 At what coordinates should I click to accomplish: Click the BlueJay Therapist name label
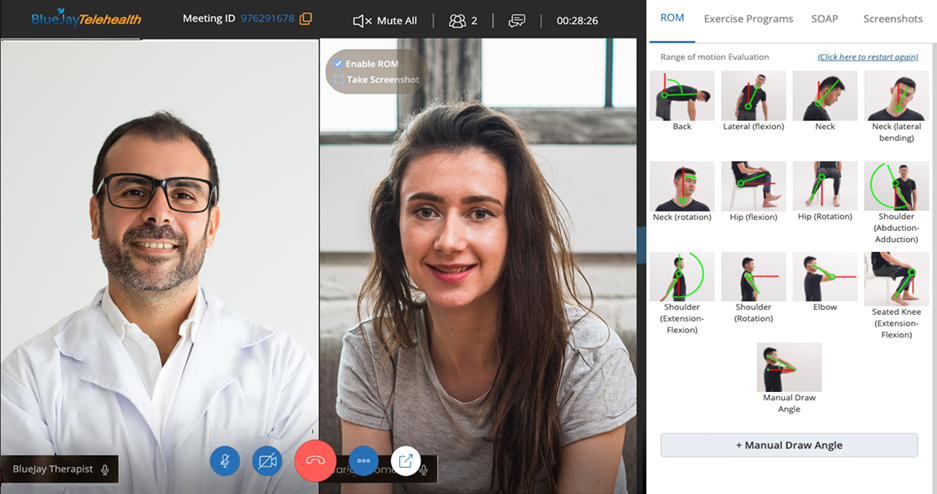click(53, 470)
